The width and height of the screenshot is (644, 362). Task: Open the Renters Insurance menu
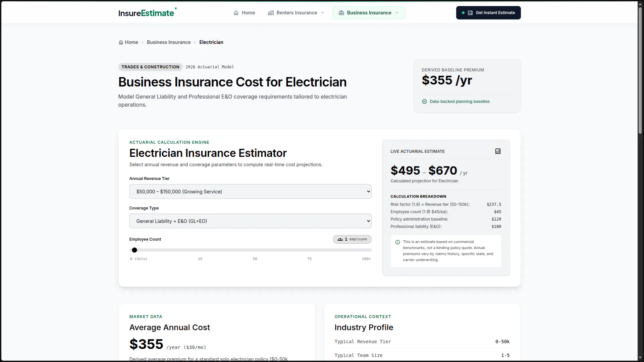(296, 13)
